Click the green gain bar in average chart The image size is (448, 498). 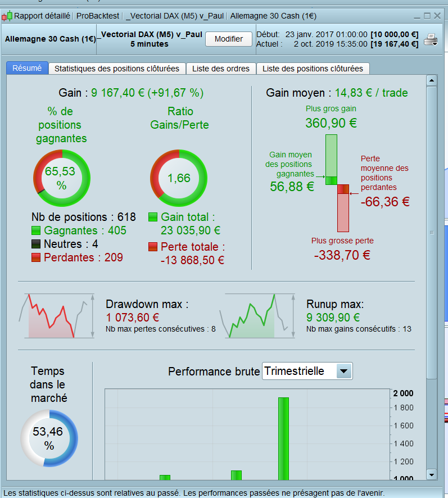coord(332,160)
